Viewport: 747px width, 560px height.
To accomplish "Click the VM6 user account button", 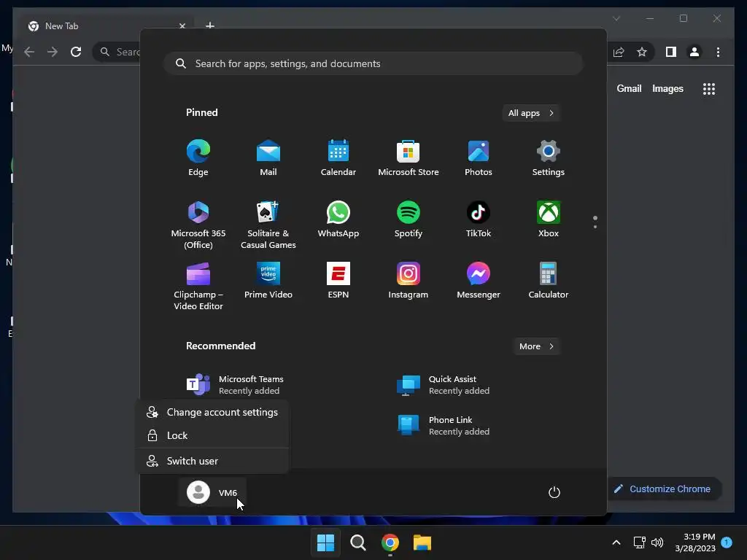I will pos(212,492).
